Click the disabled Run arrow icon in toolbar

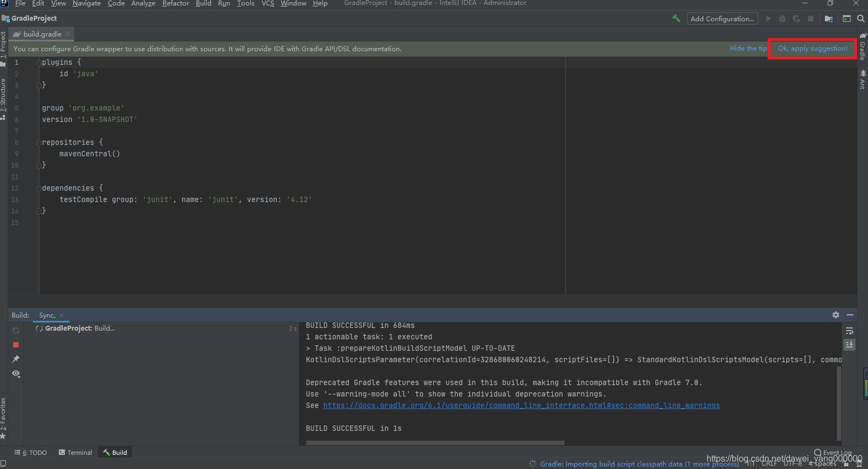click(768, 19)
